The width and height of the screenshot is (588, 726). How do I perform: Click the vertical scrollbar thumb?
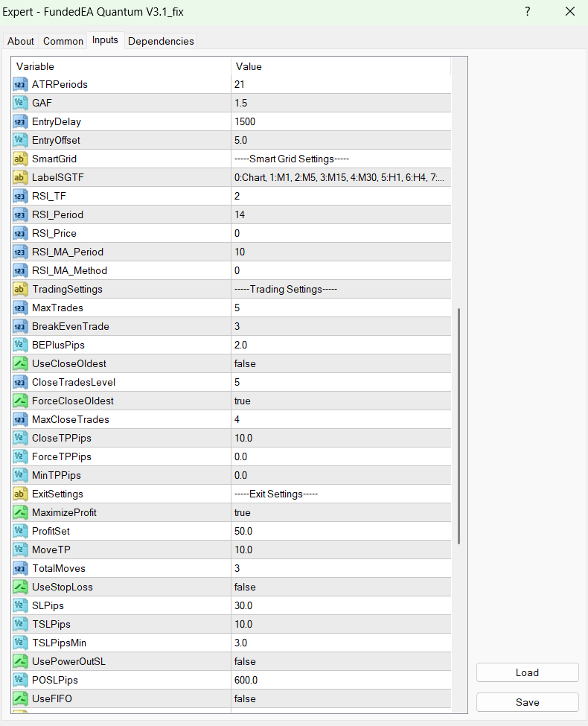coord(458,426)
